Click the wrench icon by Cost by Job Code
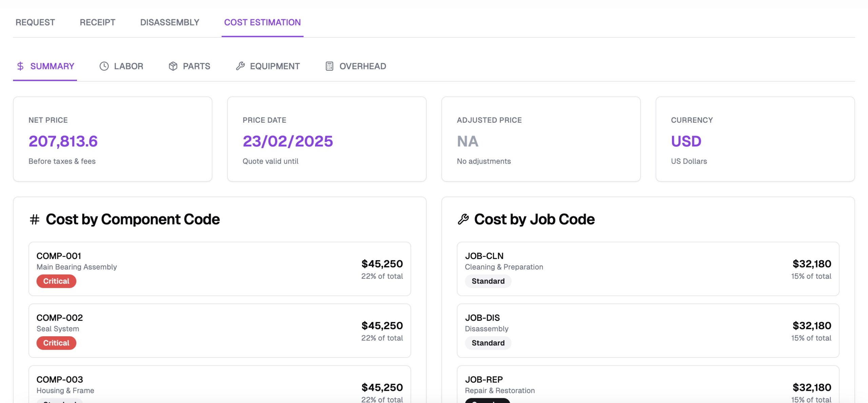868x403 pixels. (463, 219)
